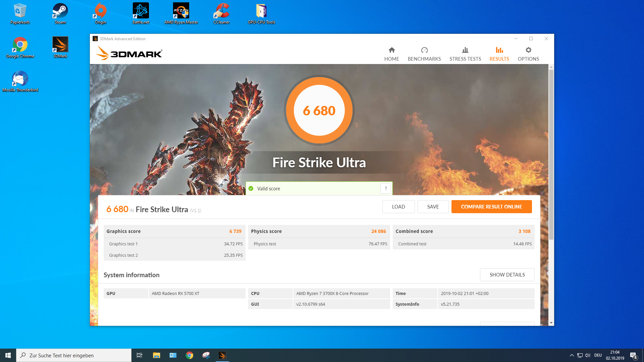This screenshot has height=362, width=644.
Task: Go to the BENCHMARKS gauge icon
Action: click(x=424, y=50)
